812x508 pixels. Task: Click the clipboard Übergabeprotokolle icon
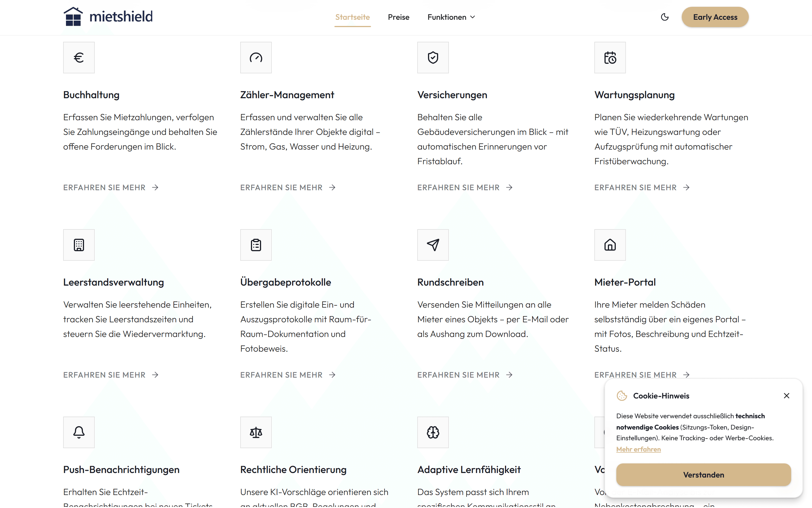pos(256,245)
